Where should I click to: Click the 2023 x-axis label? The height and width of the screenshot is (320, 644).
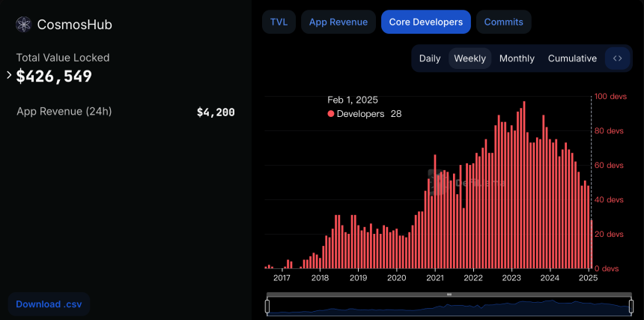[x=511, y=278]
